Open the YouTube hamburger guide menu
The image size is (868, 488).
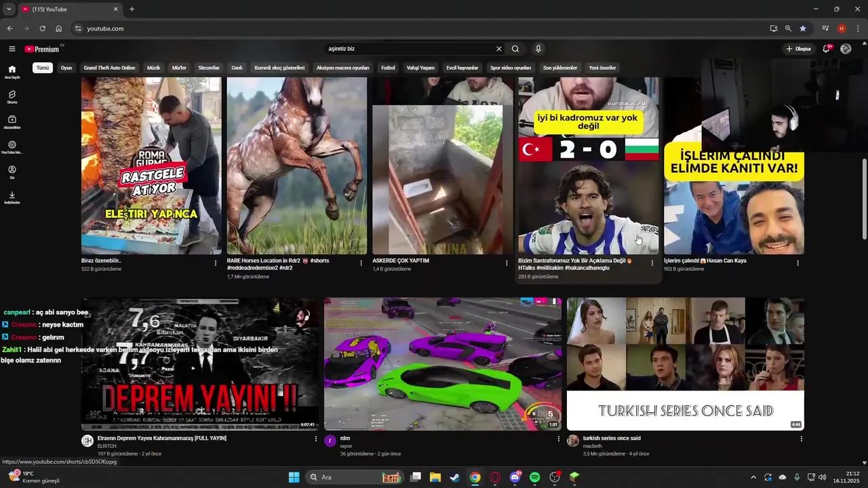coord(12,49)
